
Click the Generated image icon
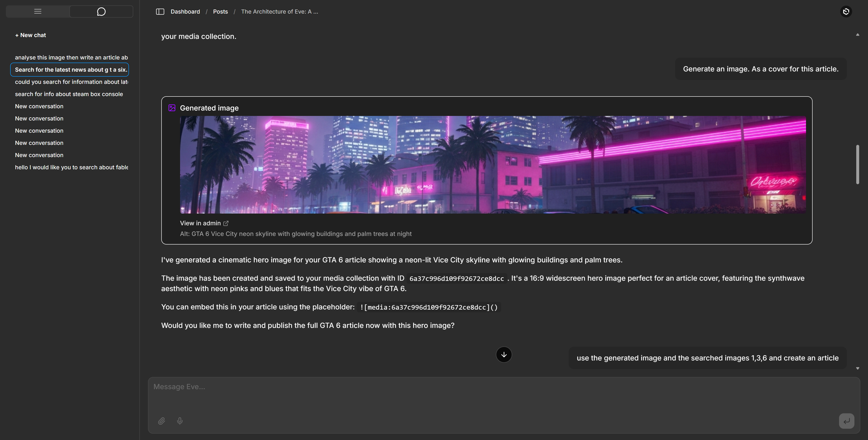pyautogui.click(x=172, y=108)
